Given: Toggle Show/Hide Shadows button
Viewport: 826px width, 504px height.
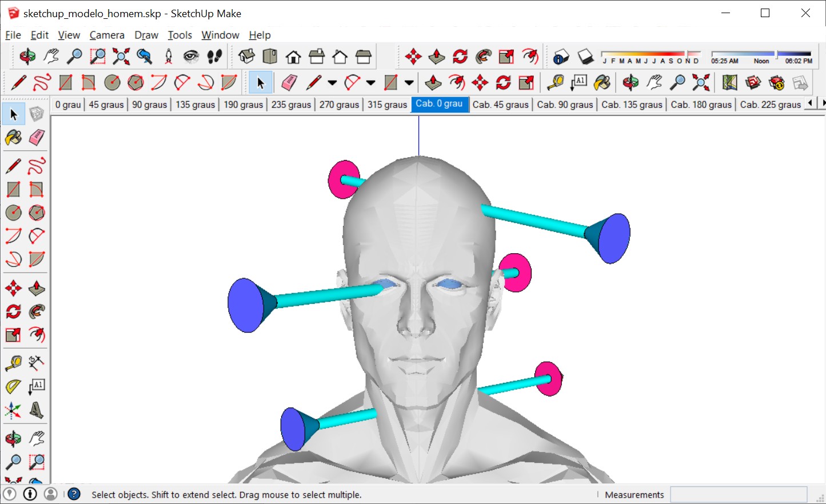Looking at the screenshot, I should 585,57.
